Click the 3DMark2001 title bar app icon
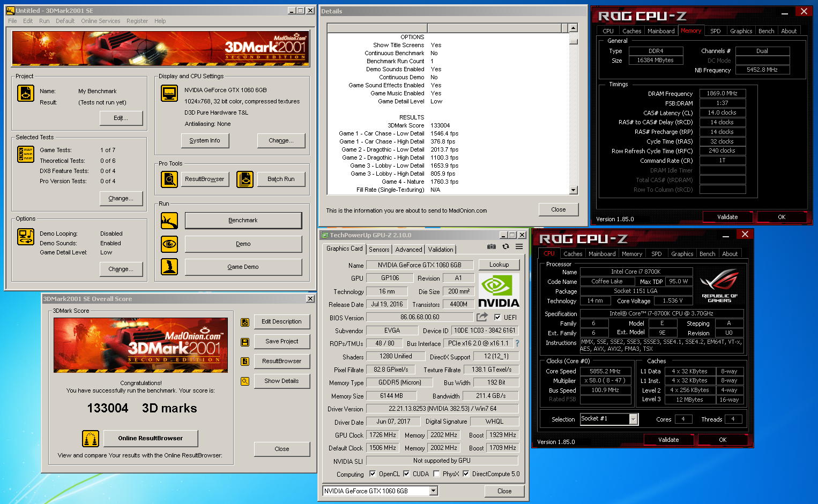 10,10
